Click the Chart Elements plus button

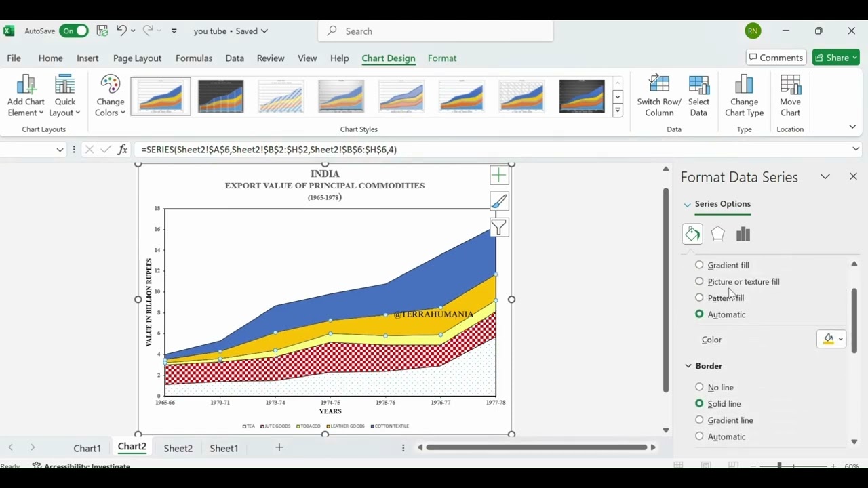click(499, 176)
